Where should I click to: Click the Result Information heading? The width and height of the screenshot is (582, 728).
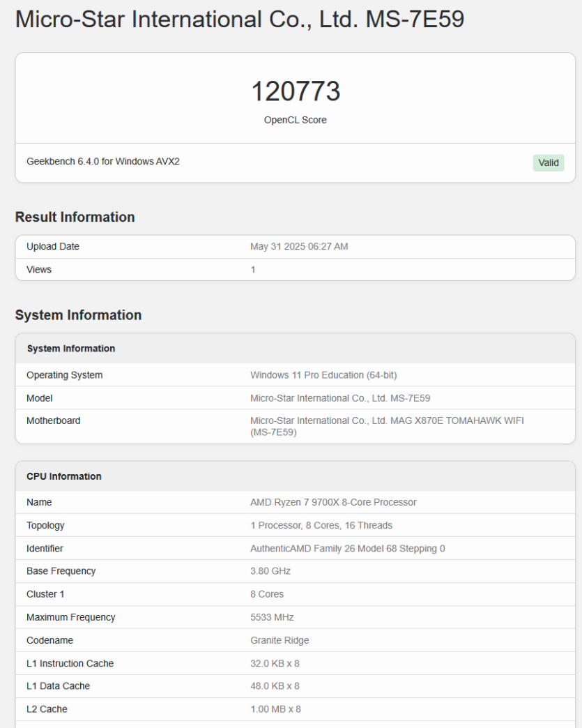pyautogui.click(x=75, y=217)
